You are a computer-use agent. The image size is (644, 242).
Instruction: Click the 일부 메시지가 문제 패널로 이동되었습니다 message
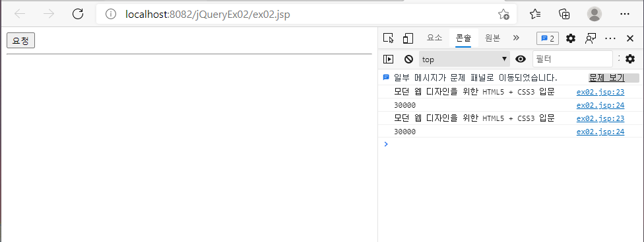(x=475, y=77)
